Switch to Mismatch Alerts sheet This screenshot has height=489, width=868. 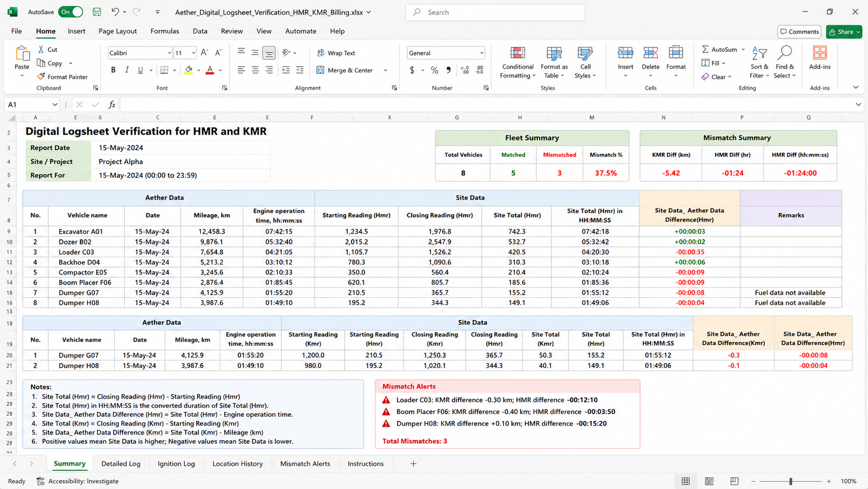click(x=305, y=464)
